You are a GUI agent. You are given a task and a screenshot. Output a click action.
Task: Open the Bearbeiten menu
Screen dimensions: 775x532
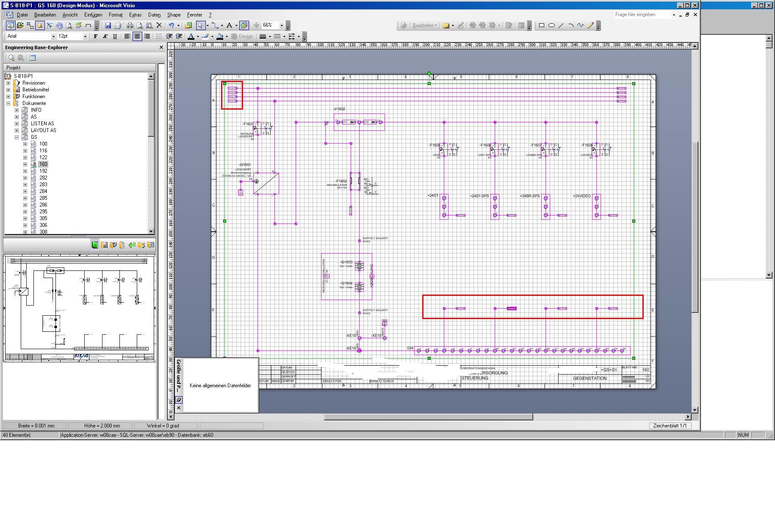click(x=45, y=15)
